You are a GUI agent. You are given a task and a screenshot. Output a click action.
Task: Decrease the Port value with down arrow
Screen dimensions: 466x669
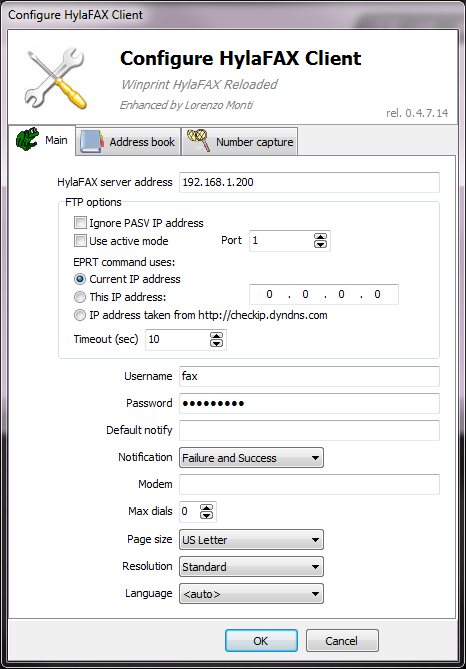pyautogui.click(x=320, y=244)
